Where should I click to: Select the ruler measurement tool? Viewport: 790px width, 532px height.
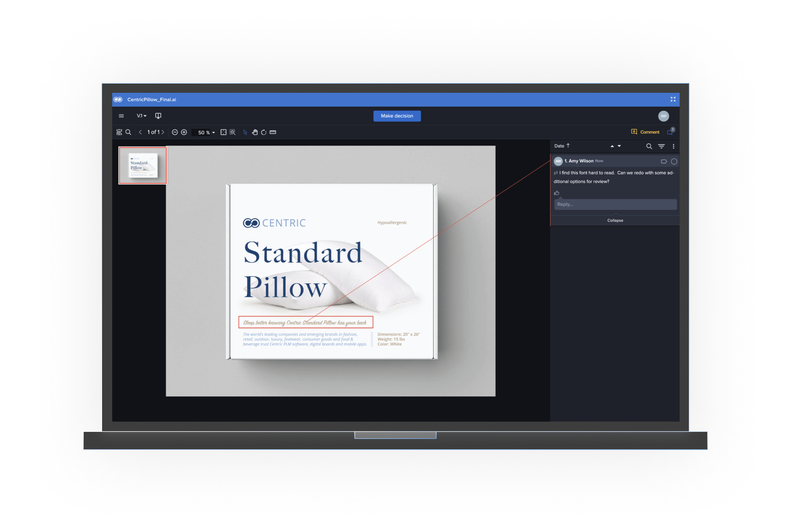pos(273,132)
